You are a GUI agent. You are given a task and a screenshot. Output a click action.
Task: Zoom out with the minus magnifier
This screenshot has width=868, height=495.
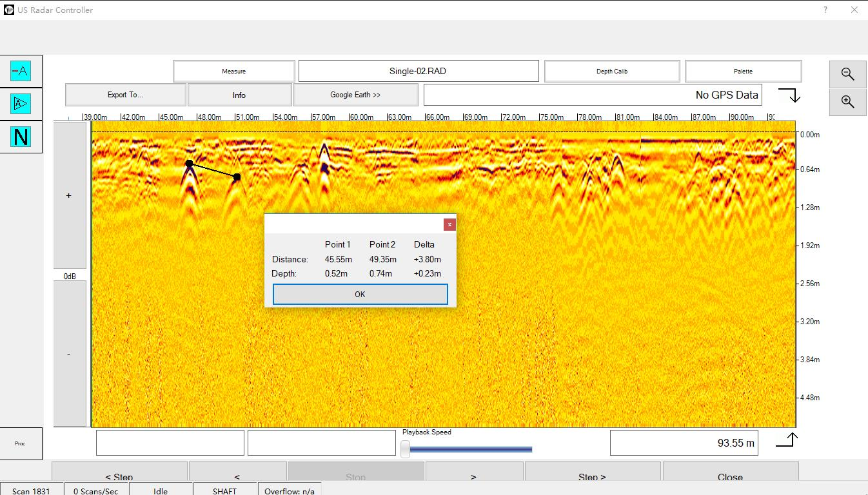tap(847, 74)
